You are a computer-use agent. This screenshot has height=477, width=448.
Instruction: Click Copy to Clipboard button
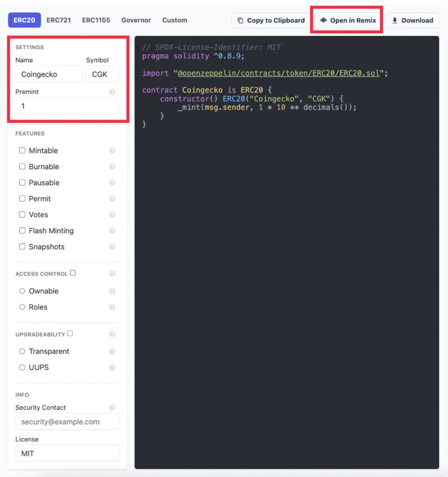pyautogui.click(x=271, y=20)
